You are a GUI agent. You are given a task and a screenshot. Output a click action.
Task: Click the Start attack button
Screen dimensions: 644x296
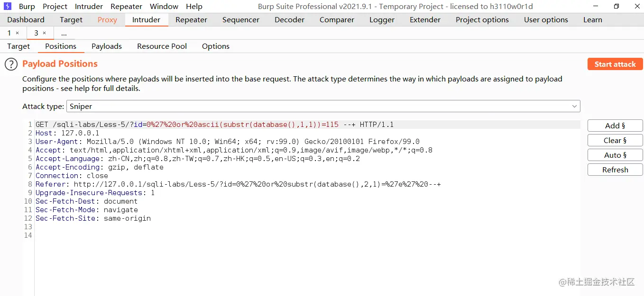pos(615,64)
